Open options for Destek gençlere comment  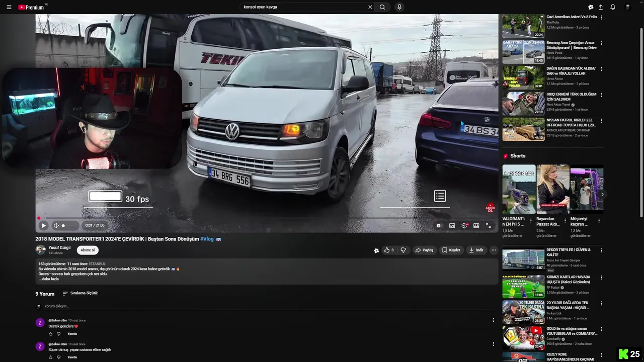pyautogui.click(x=493, y=320)
